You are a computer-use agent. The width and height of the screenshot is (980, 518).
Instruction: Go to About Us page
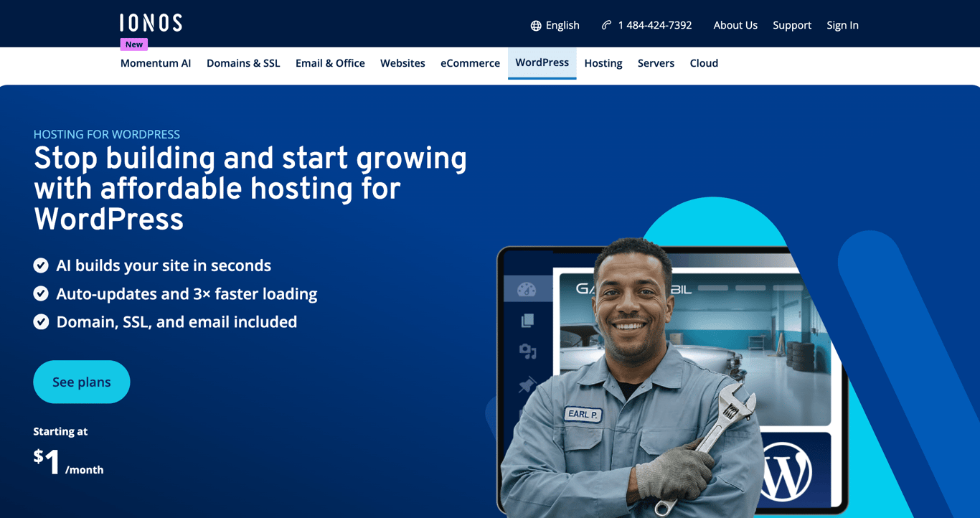pos(735,25)
